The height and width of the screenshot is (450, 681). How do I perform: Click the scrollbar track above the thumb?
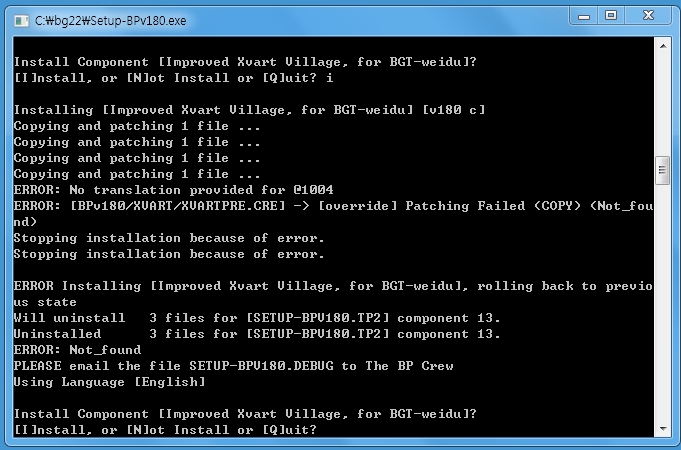click(663, 104)
